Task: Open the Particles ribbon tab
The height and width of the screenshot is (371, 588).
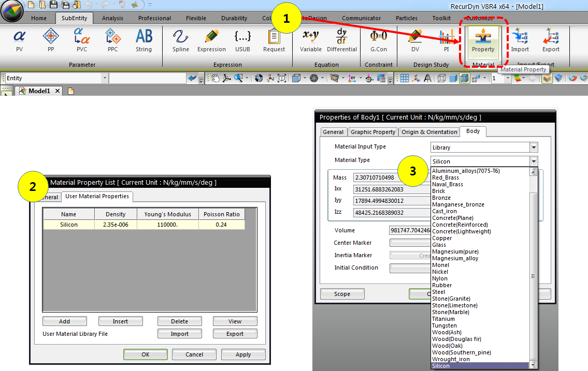Action: (x=407, y=18)
